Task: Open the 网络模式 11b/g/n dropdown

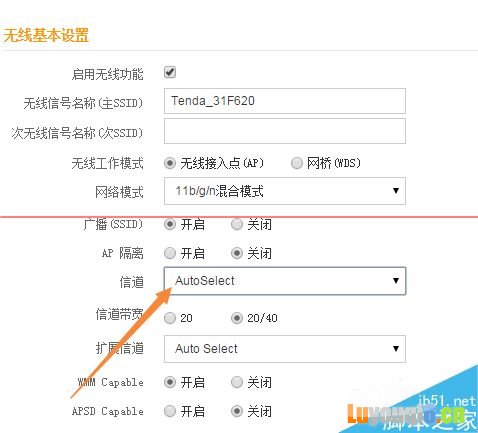Action: (285, 191)
